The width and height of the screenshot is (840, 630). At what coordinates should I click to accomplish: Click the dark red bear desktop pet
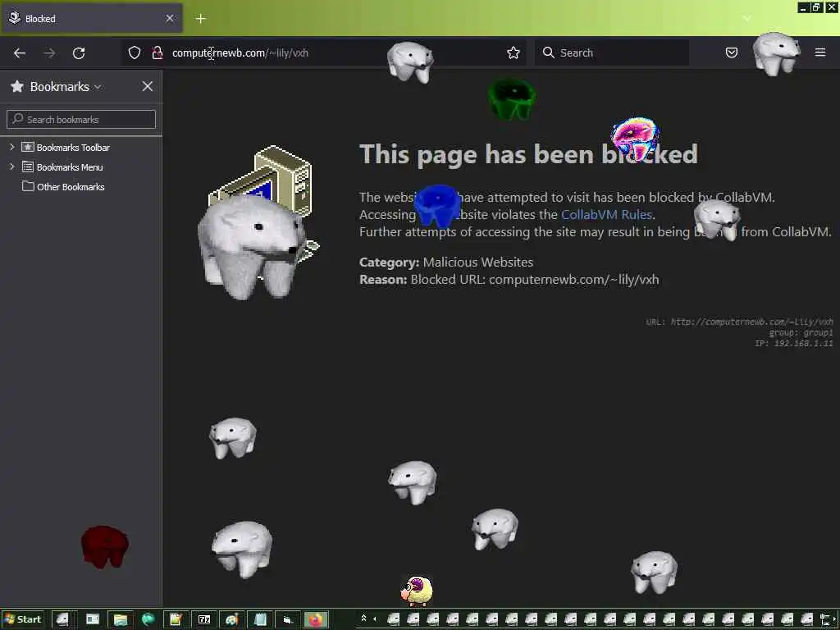coord(104,546)
